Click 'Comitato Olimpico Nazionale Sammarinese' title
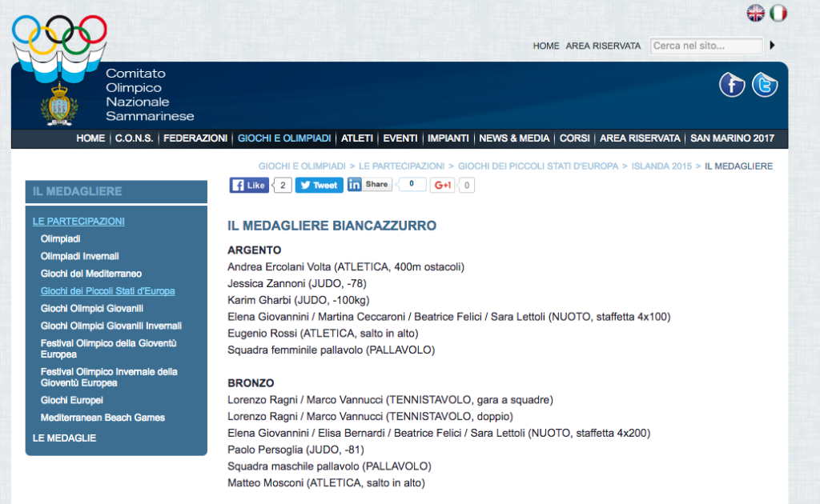The image size is (820, 504). point(150,94)
